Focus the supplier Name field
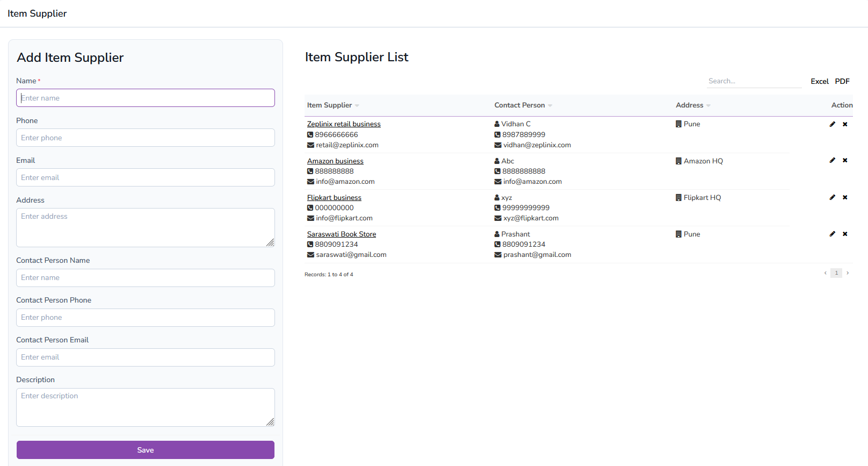 (146, 98)
